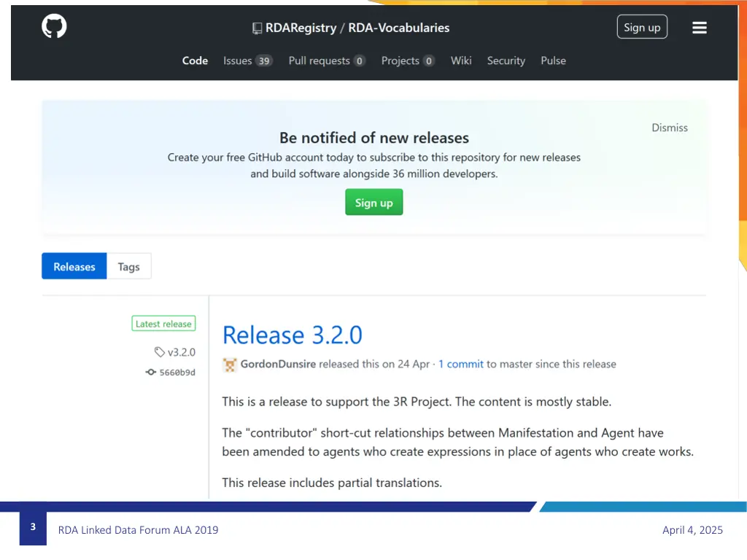This screenshot has width=747, height=560.
Task: Click 'Be notified of new releases' heading
Action: click(374, 138)
